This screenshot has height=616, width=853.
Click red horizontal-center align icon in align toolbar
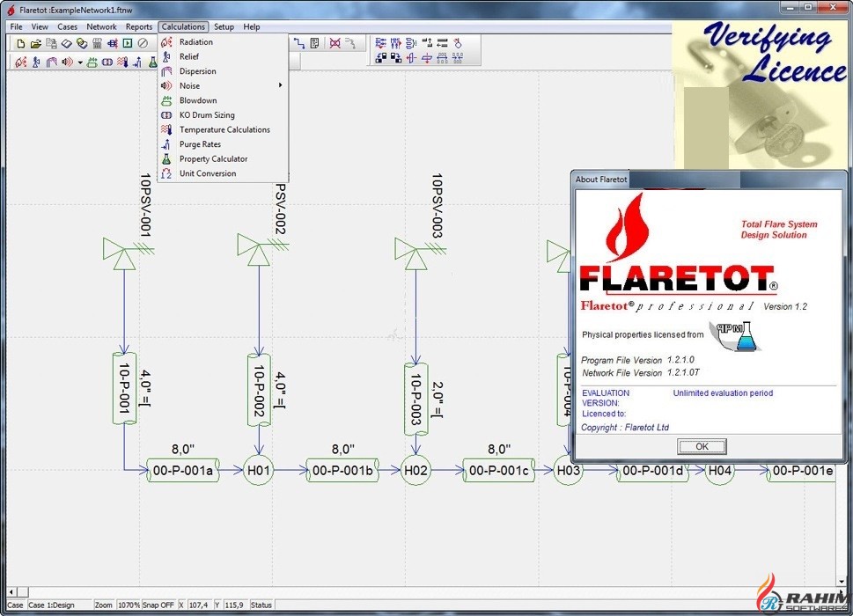pos(427,57)
